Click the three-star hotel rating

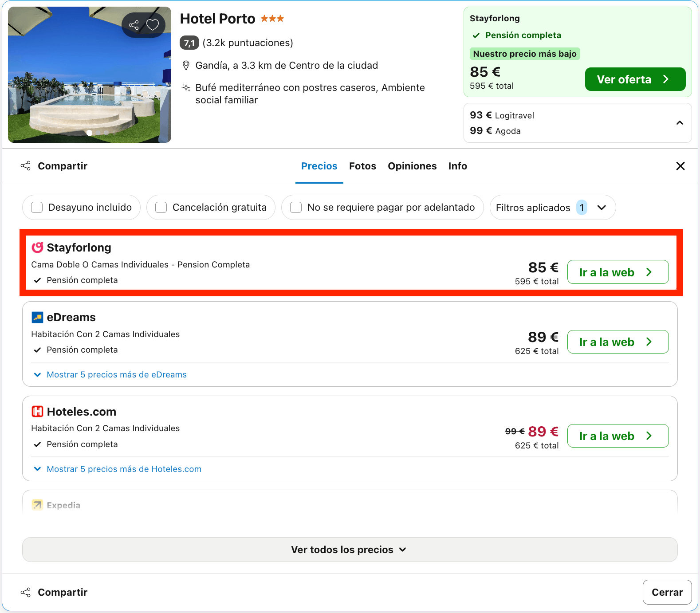click(x=272, y=19)
